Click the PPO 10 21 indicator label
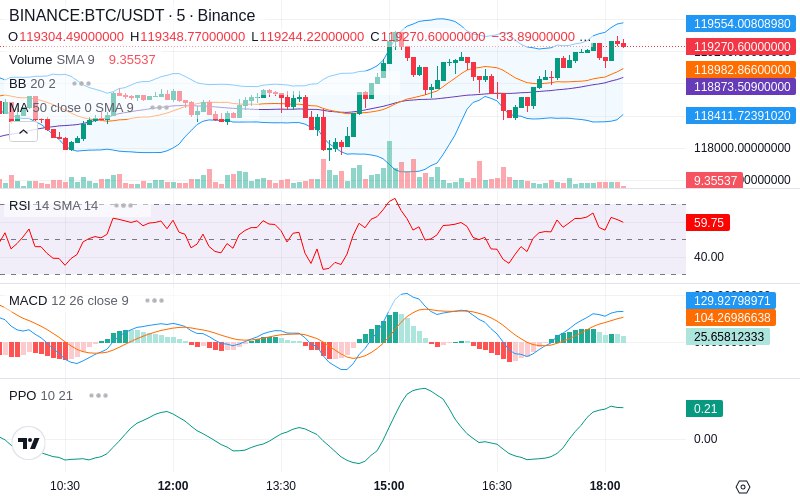The image size is (800, 500). [x=41, y=395]
